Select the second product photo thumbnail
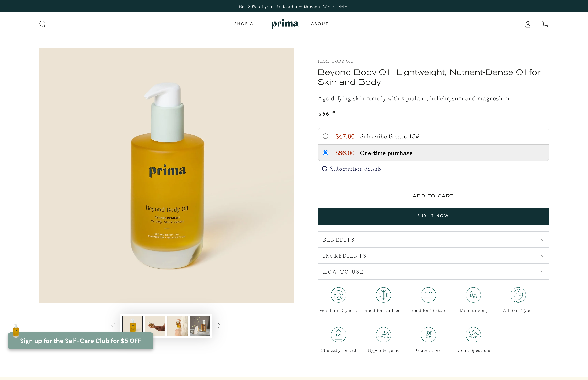This screenshot has width=588, height=380. (x=155, y=326)
